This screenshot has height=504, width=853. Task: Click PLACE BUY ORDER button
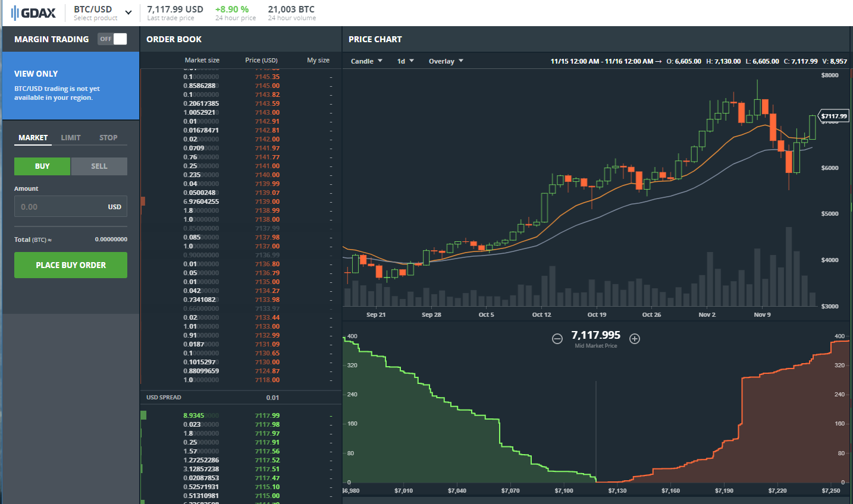pyautogui.click(x=71, y=265)
